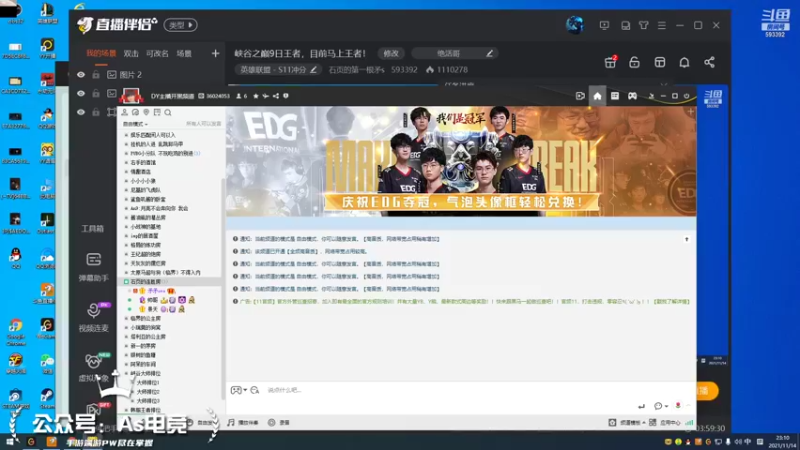This screenshot has width=800, height=450.
Task: Toggle the lock on the 图片 2 source
Action: pos(96,74)
